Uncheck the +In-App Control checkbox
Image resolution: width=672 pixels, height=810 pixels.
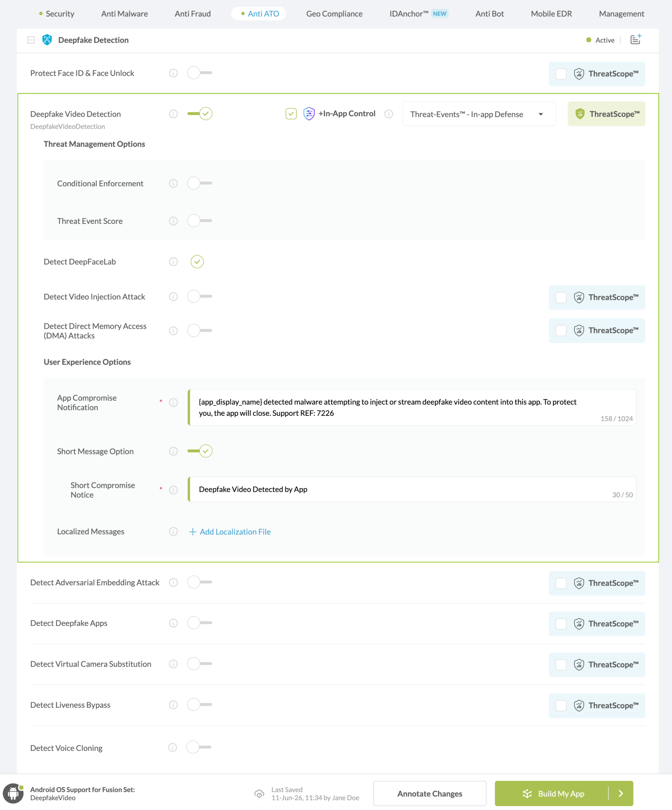(x=291, y=114)
